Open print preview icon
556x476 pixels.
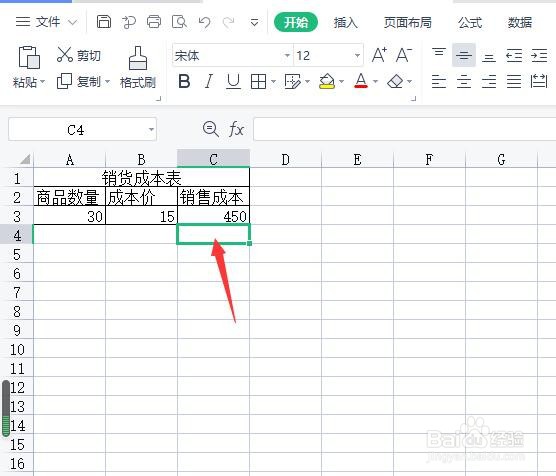point(179,22)
